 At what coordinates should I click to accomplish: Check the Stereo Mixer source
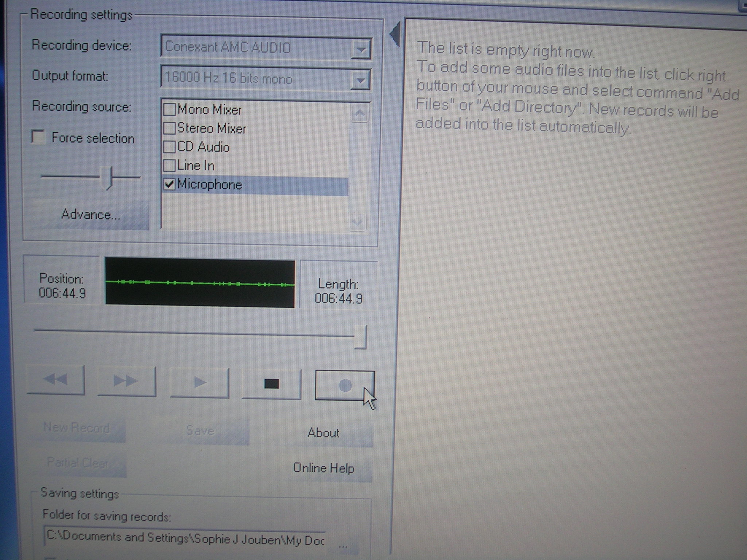[169, 128]
